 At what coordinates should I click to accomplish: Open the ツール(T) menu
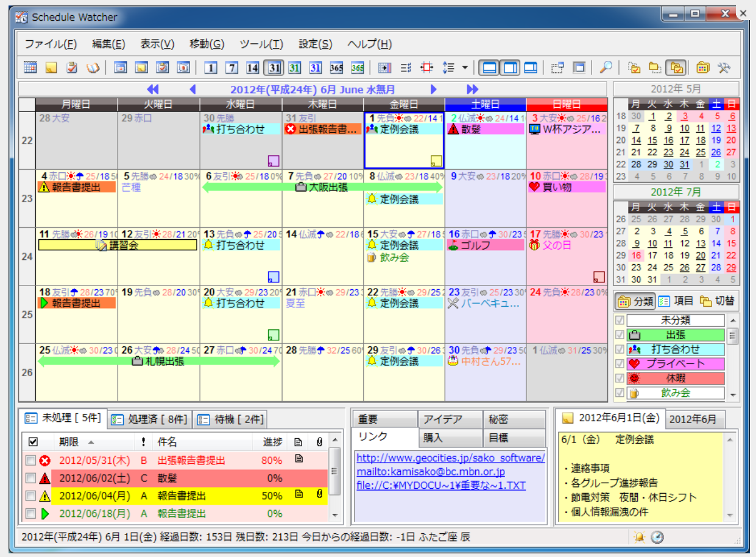tap(261, 44)
